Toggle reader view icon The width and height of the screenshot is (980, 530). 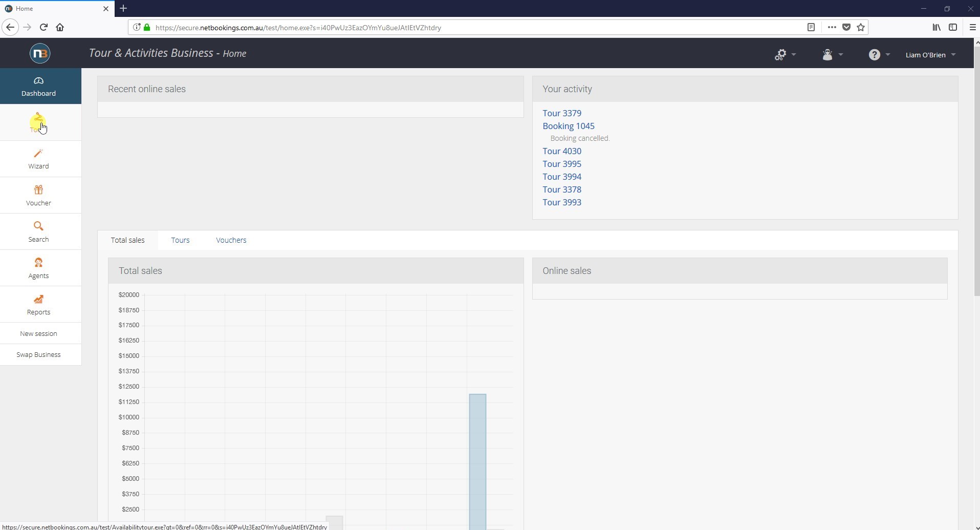(x=811, y=27)
